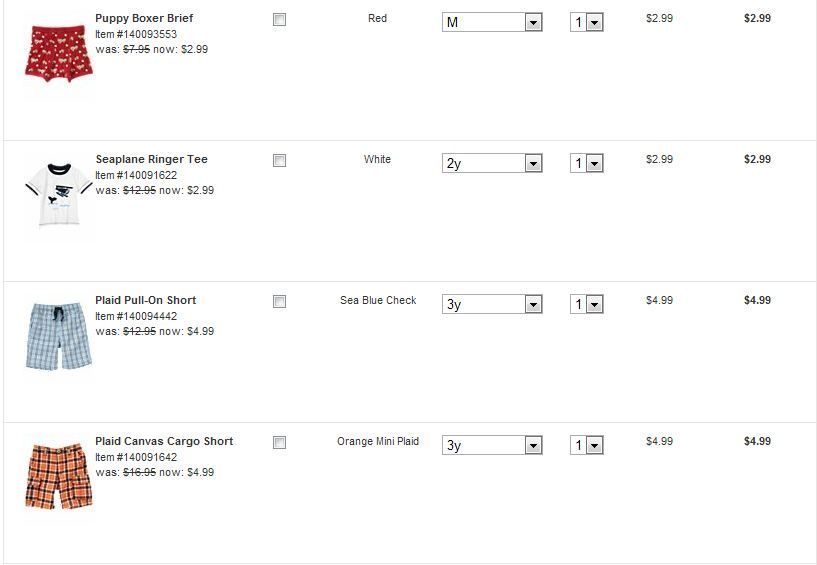The image size is (817, 565).
Task: Expand the 2y size dropdown for Seaplane Tee
Action: (491, 163)
